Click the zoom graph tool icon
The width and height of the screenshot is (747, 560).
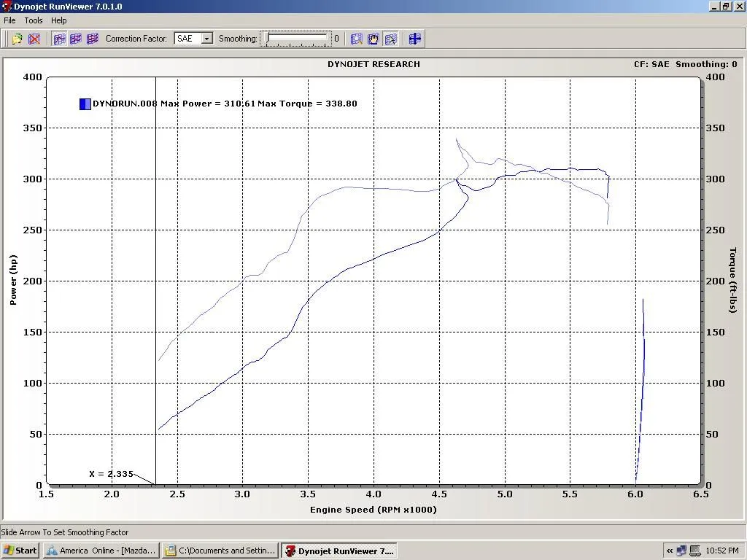[x=357, y=39]
